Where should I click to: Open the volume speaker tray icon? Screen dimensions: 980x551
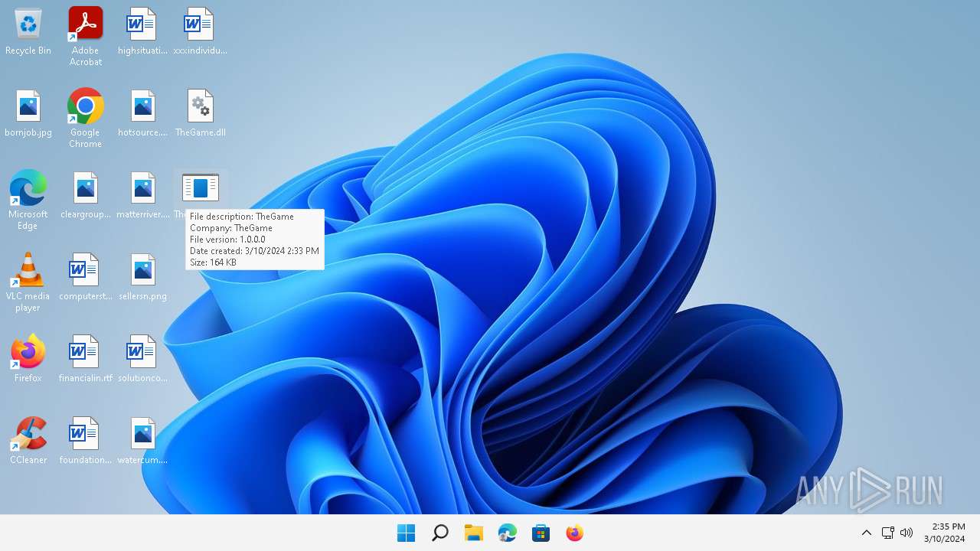tap(906, 533)
